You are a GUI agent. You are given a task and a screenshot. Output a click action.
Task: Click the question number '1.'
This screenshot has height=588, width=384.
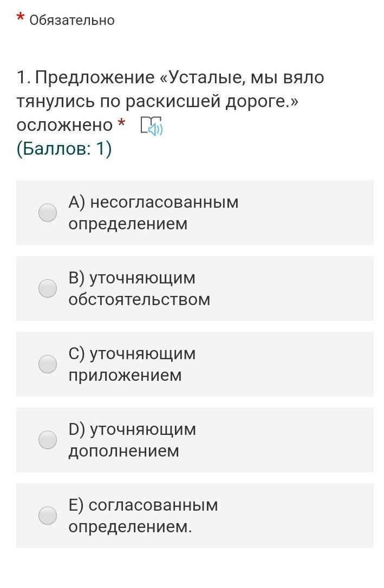pyautogui.click(x=24, y=78)
